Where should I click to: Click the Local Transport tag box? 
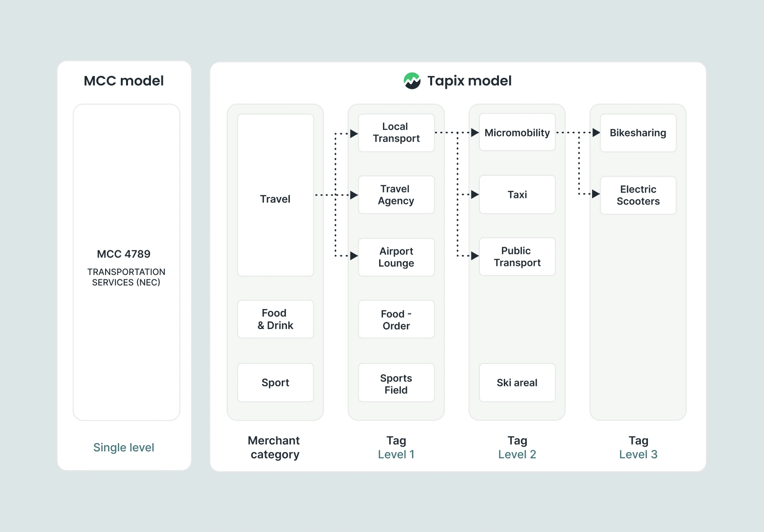point(396,133)
